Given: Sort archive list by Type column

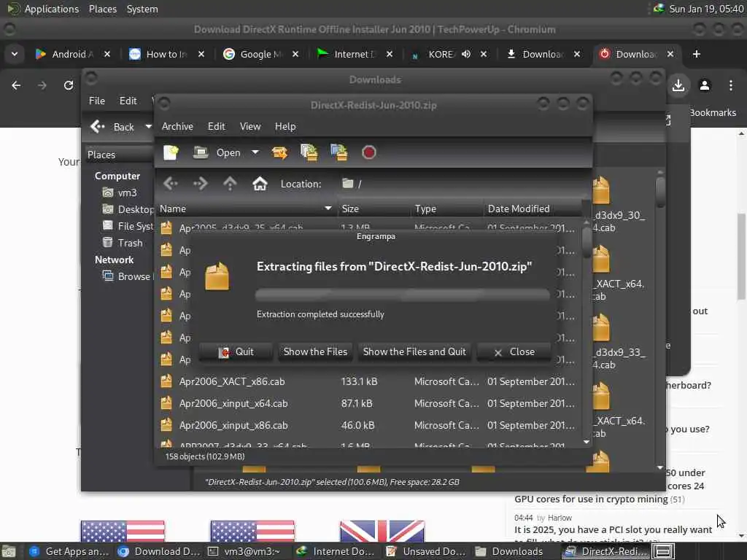Looking at the screenshot, I should coord(446,209).
